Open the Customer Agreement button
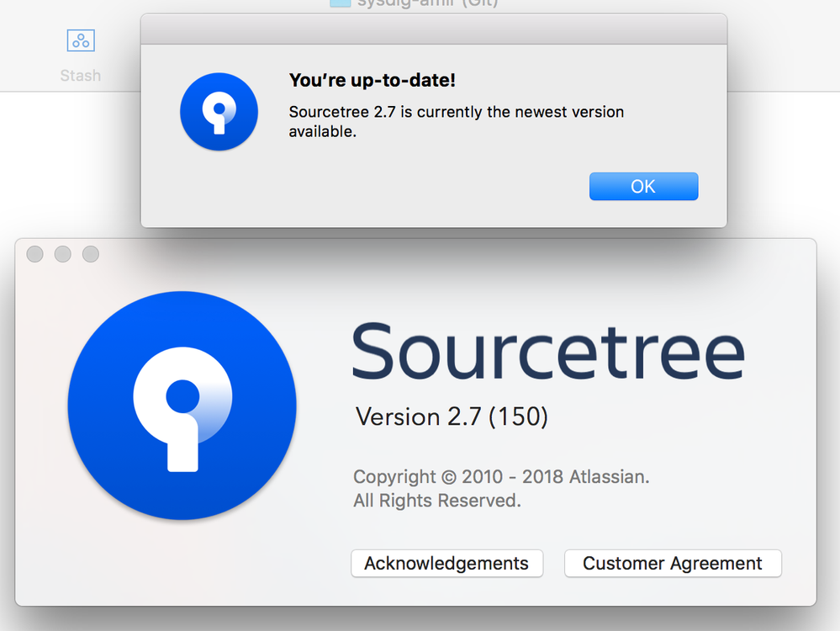 pos(673,564)
